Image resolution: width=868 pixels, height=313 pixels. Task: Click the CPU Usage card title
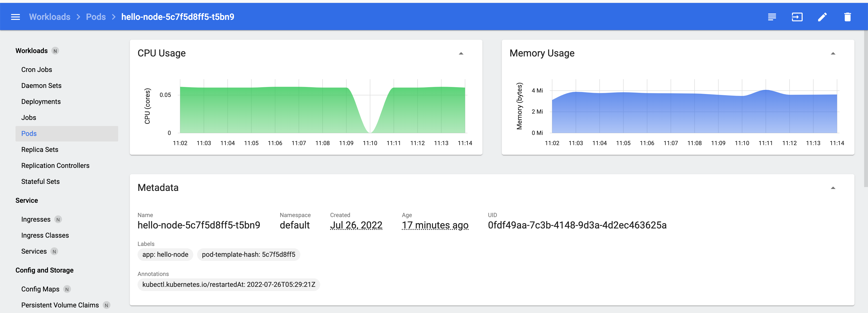point(161,53)
